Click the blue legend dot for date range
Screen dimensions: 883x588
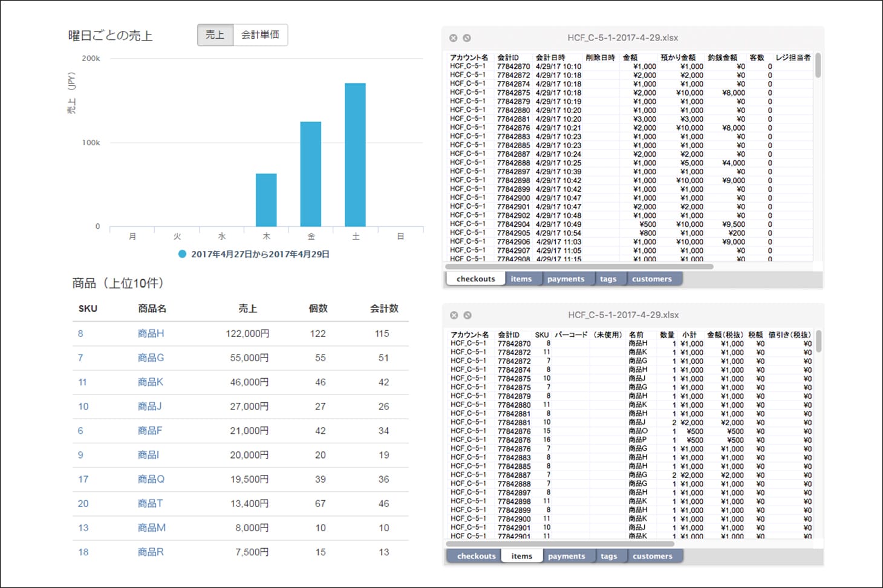(x=183, y=254)
